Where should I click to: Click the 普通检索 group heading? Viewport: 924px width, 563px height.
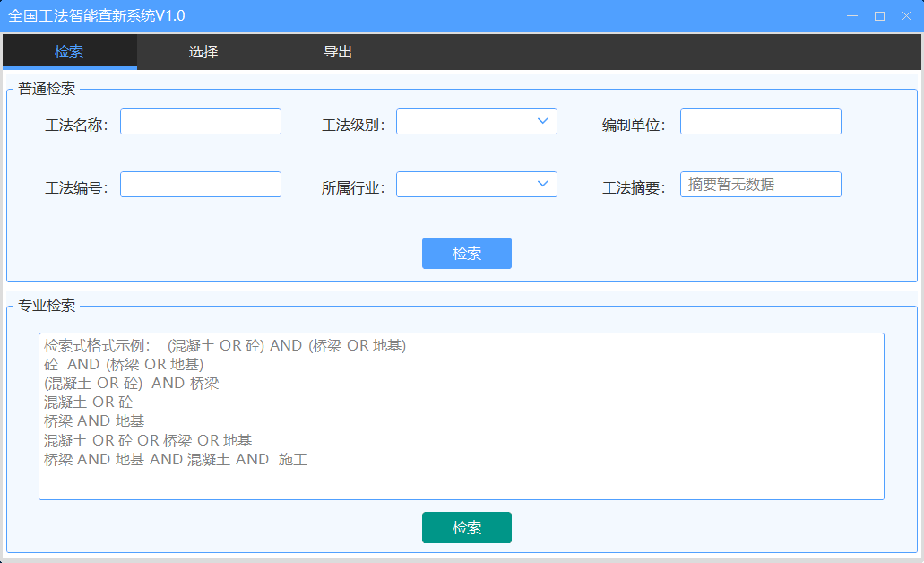point(47,89)
